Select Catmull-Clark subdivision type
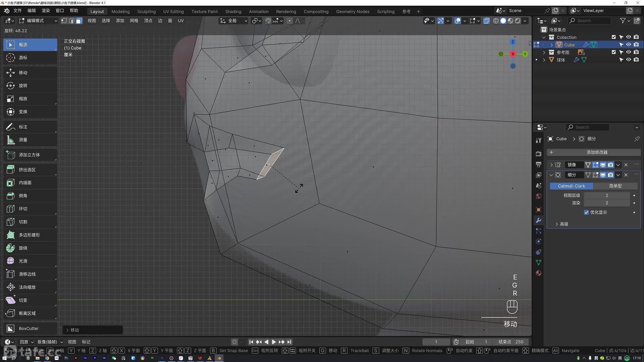644x362 pixels. tap(571, 186)
